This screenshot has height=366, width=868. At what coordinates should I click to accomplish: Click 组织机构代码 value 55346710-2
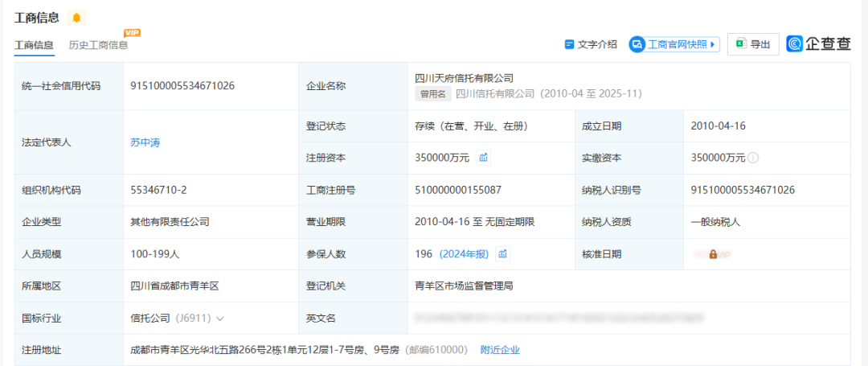tap(158, 191)
